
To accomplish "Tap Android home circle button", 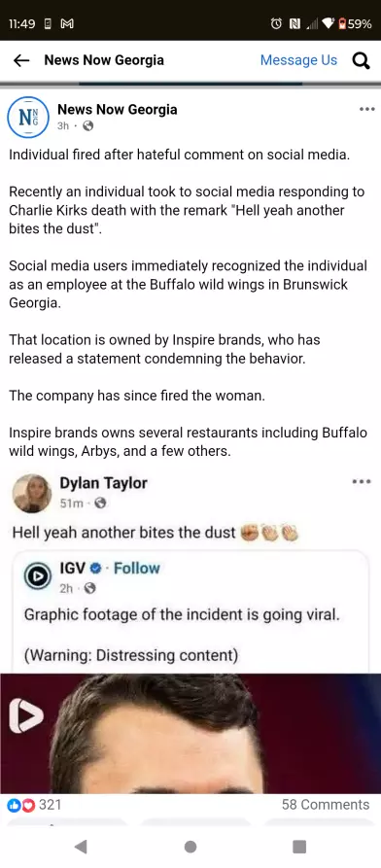I will pos(190,847).
